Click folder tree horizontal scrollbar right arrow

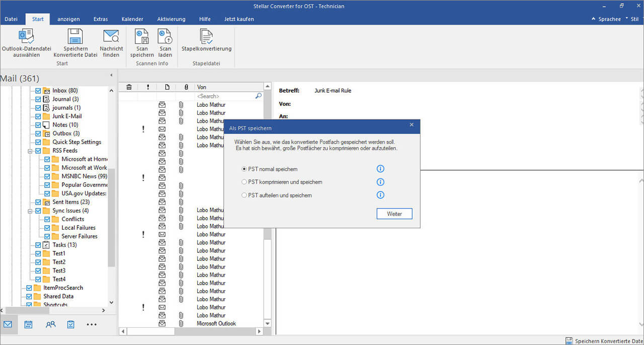pyautogui.click(x=103, y=311)
